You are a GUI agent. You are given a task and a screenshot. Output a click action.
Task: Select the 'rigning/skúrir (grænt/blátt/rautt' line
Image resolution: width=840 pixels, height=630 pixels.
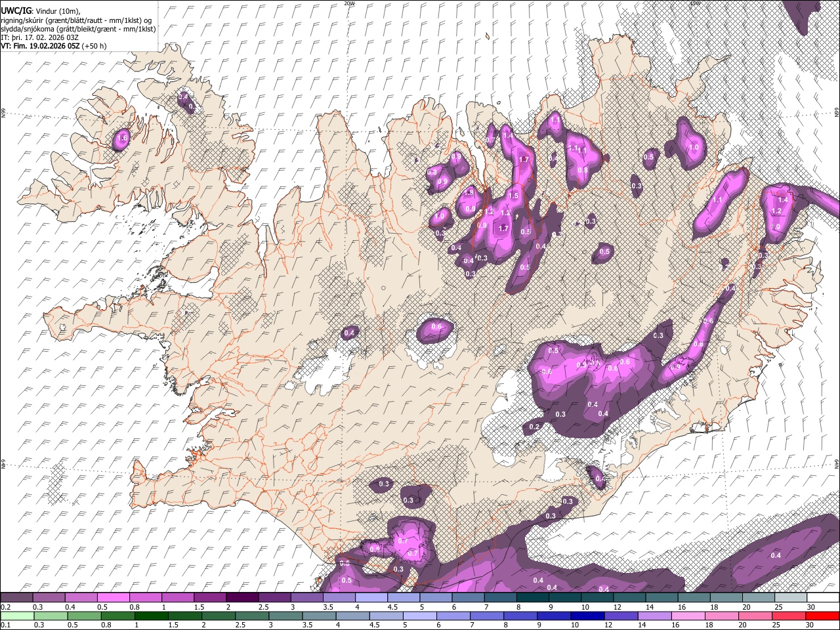click(76, 20)
